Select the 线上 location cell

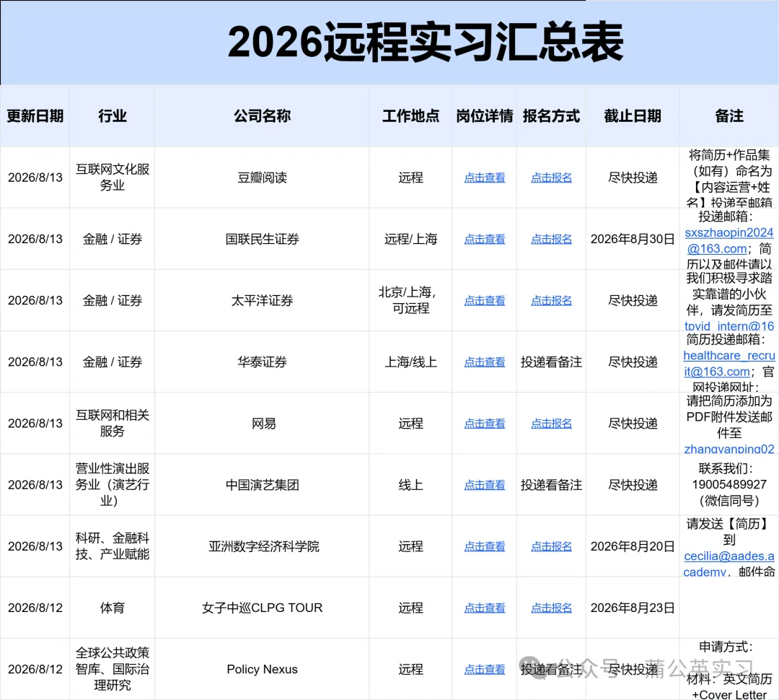[x=411, y=485]
